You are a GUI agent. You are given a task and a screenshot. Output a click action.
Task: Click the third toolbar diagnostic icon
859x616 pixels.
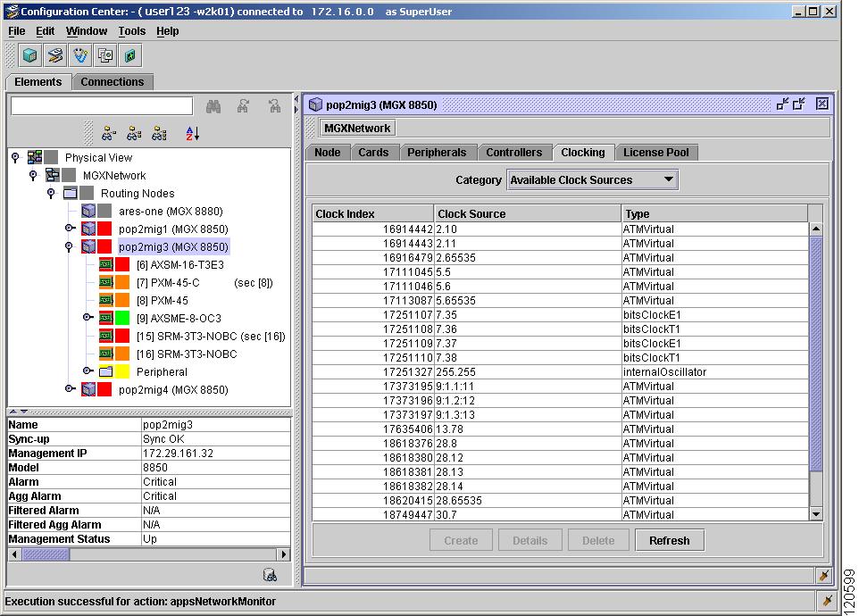(x=80, y=55)
